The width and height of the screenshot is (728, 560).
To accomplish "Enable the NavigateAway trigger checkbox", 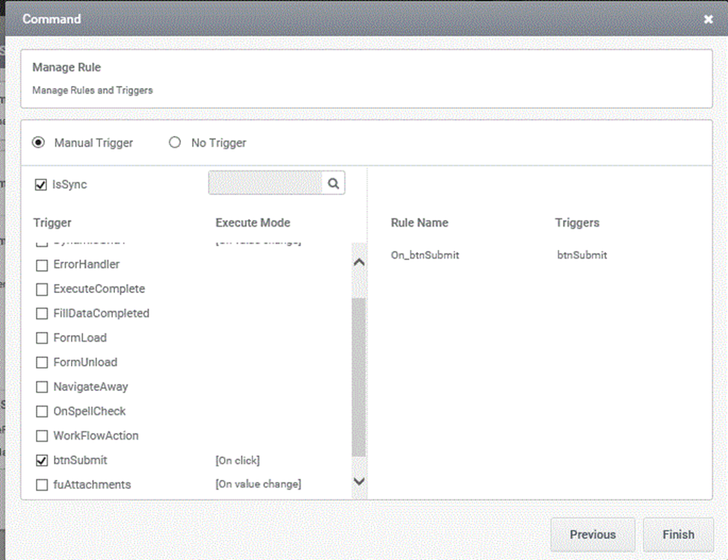I will point(42,387).
